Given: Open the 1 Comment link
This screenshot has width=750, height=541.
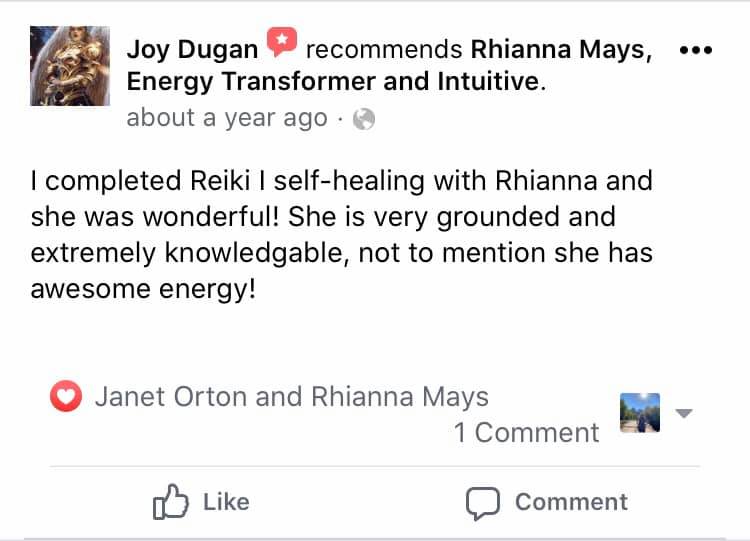Looking at the screenshot, I should pos(526,432).
